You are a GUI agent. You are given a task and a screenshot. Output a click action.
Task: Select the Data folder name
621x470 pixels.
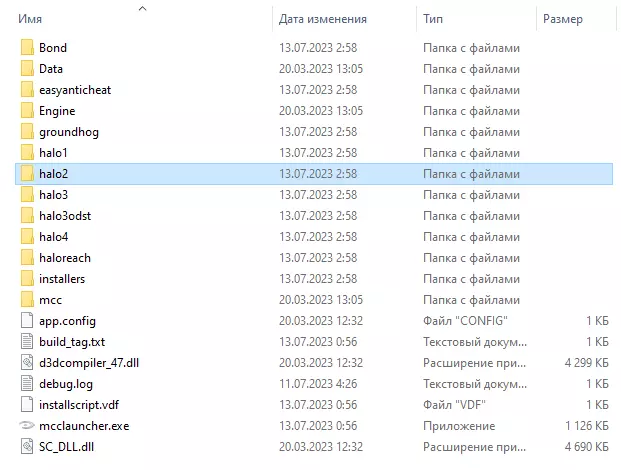click(x=51, y=69)
